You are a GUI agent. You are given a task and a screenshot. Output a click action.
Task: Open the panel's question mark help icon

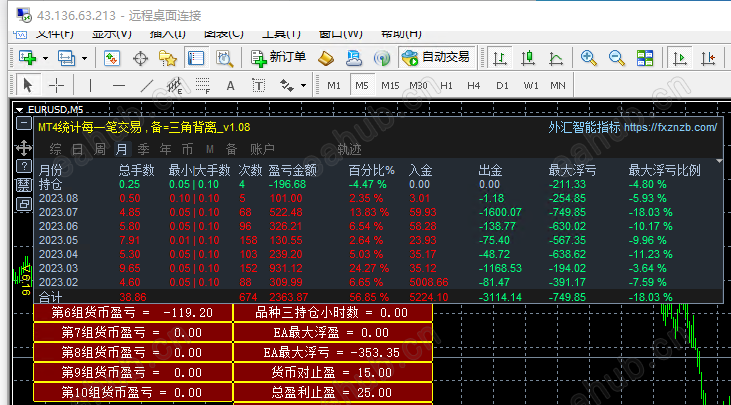tap(24, 166)
